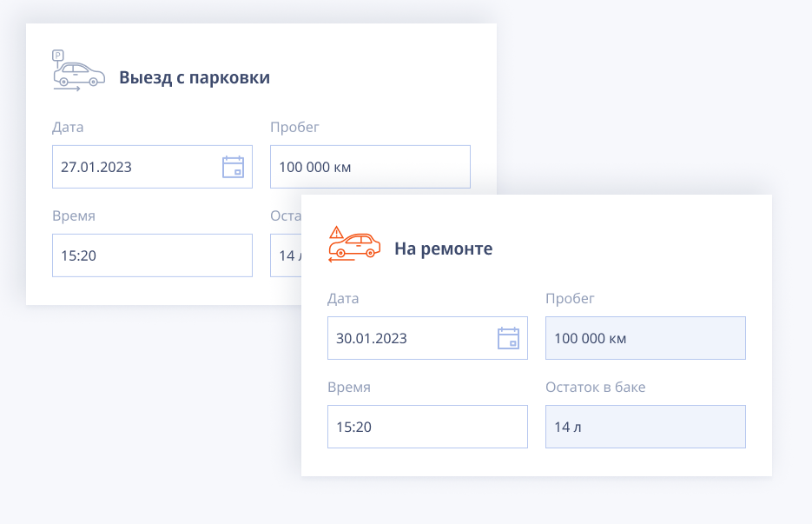Select Пробег field in Выезд с парковки card

[x=370, y=167]
